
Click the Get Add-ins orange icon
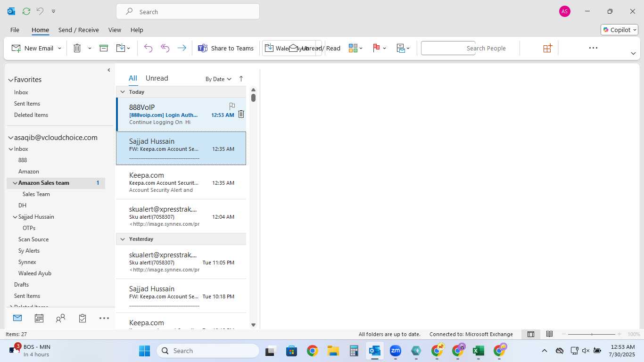pyautogui.click(x=547, y=48)
